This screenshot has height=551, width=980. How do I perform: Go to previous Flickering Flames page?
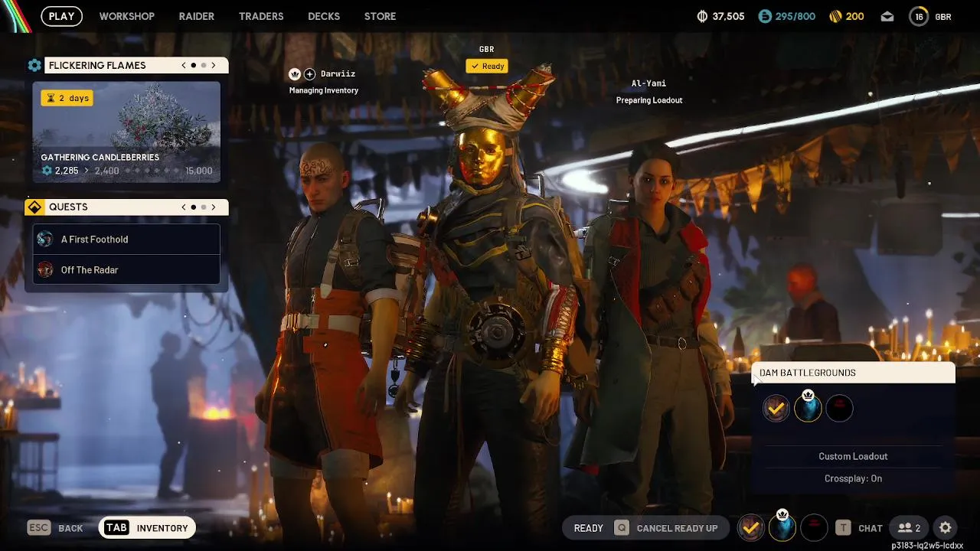[x=184, y=65]
